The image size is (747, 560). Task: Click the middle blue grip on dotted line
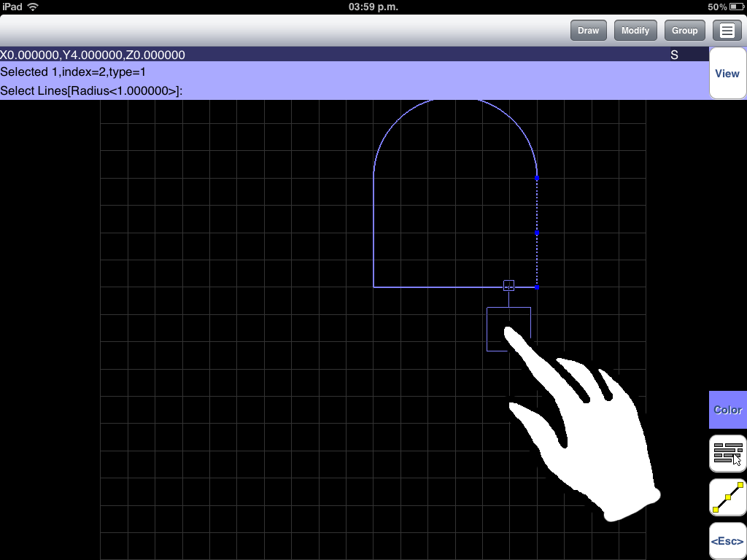pos(538,232)
